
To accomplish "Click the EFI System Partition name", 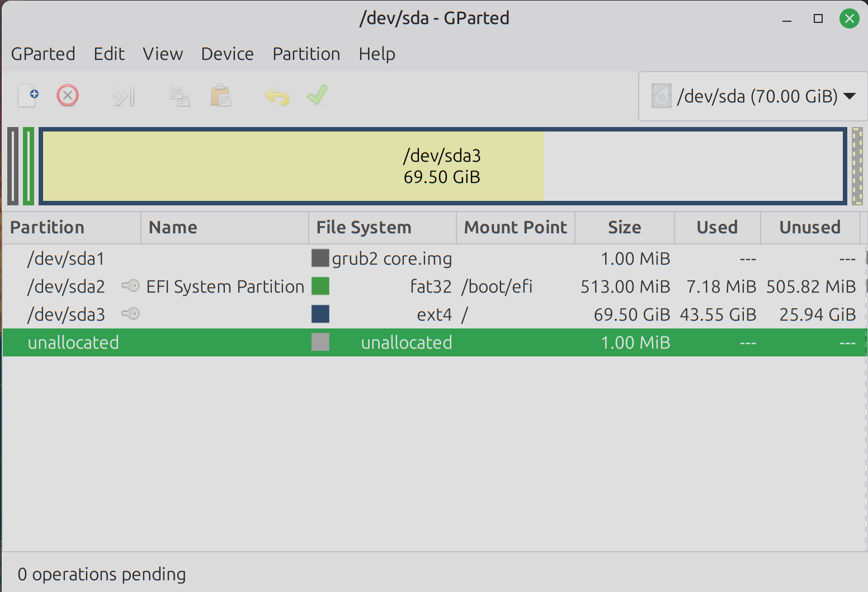I will tap(225, 286).
